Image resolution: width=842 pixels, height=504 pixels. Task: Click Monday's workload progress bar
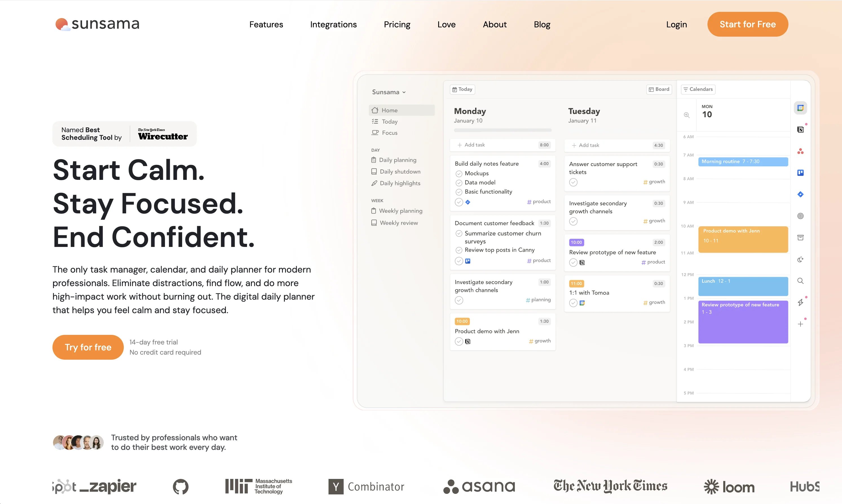[502, 131]
